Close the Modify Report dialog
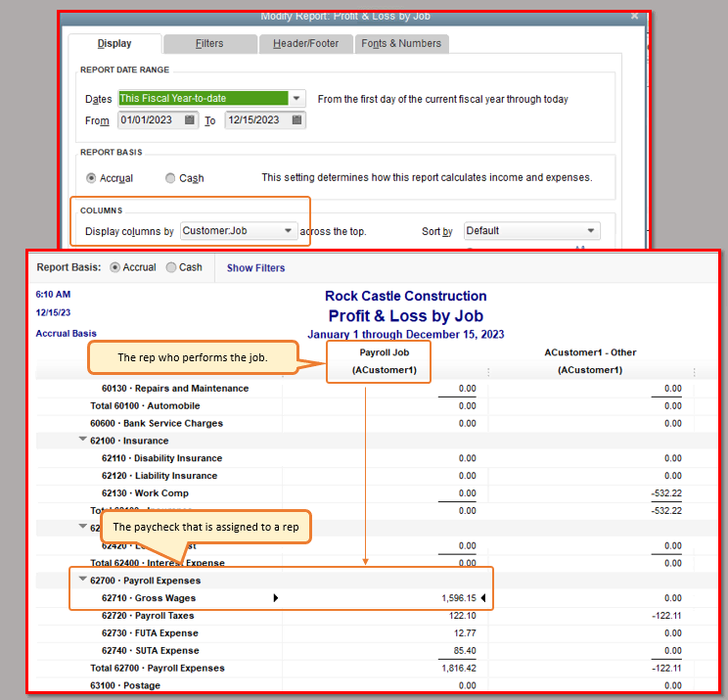Image resolution: width=728 pixels, height=700 pixels. click(x=634, y=17)
